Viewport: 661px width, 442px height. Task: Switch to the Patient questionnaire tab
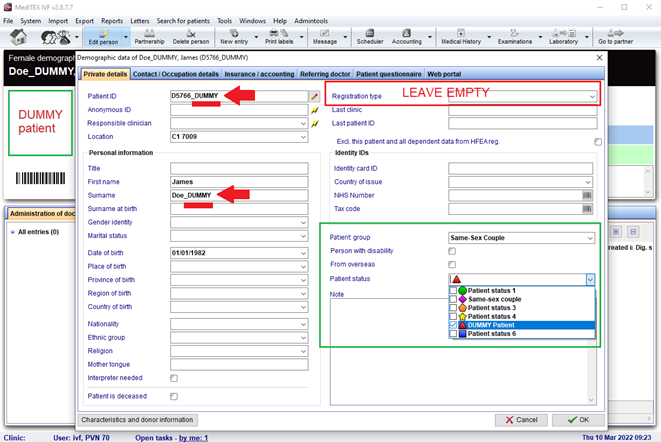point(389,74)
